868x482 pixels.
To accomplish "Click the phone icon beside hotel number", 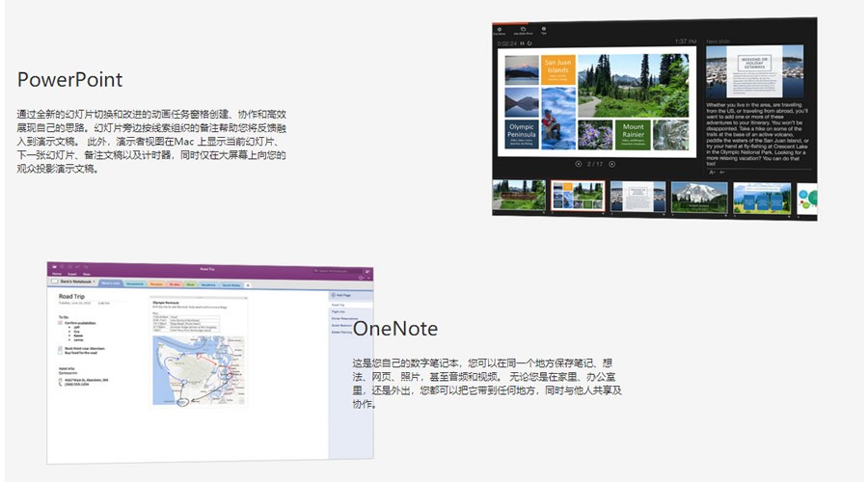I will 61,385.
